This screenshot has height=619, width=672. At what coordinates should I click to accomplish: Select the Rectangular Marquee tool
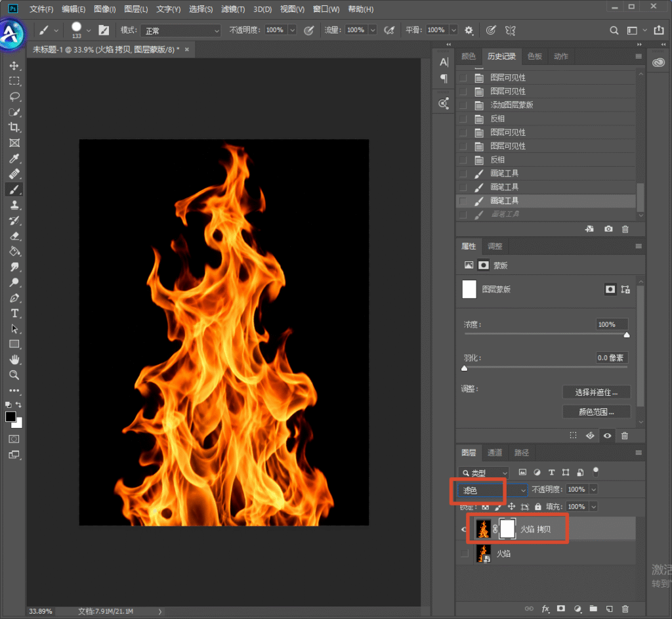[x=14, y=81]
